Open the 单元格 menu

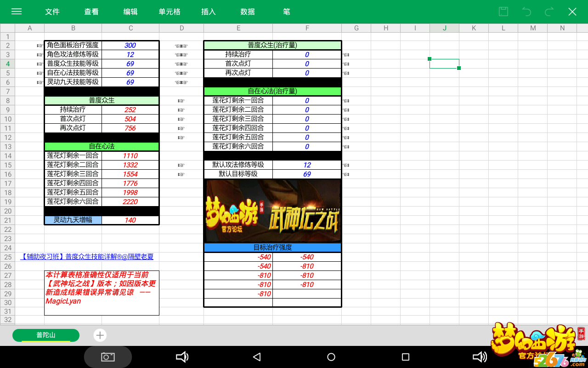tap(170, 11)
